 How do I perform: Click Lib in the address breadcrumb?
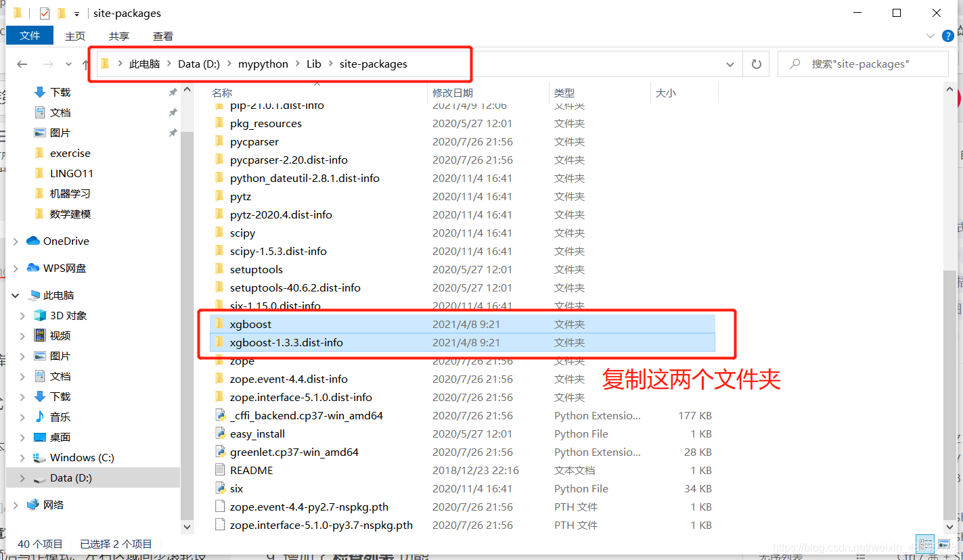[314, 64]
